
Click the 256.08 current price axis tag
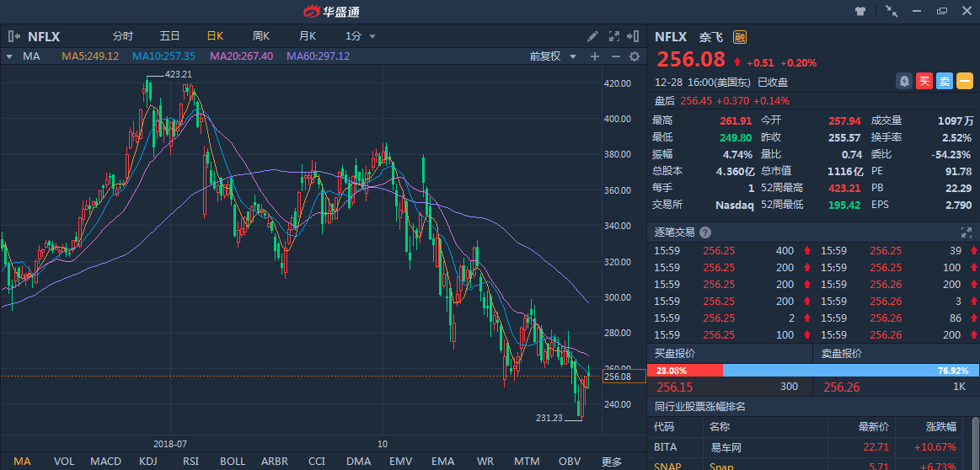[624, 377]
